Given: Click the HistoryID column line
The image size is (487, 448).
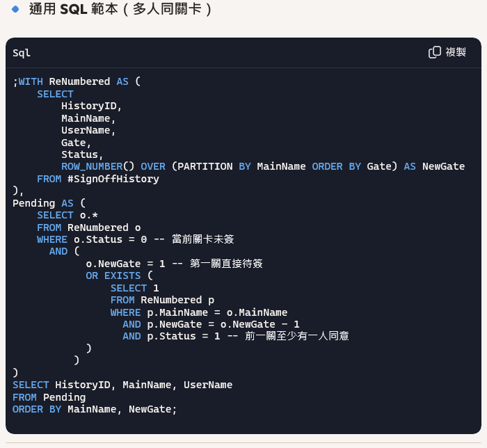Looking at the screenshot, I should [x=91, y=106].
